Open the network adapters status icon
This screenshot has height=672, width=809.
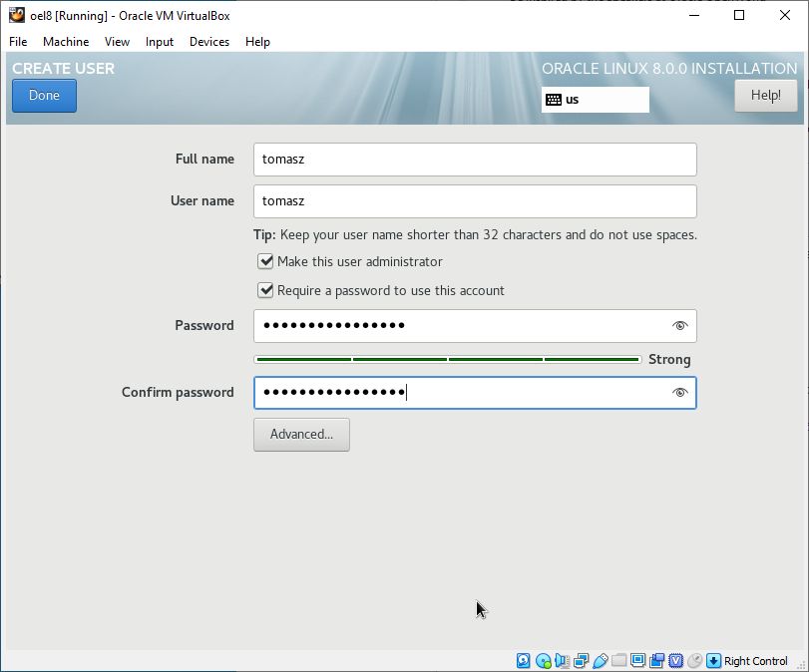click(581, 661)
